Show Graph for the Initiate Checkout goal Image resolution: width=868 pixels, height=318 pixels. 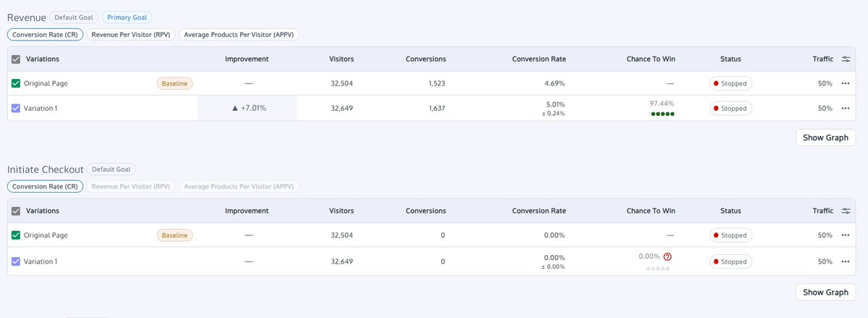825,292
